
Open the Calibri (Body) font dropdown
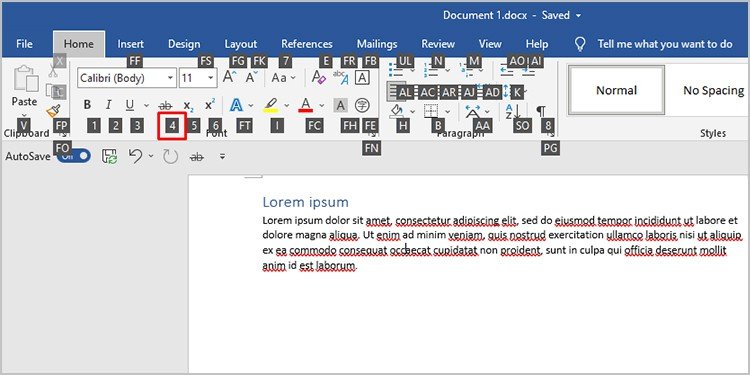127,77
